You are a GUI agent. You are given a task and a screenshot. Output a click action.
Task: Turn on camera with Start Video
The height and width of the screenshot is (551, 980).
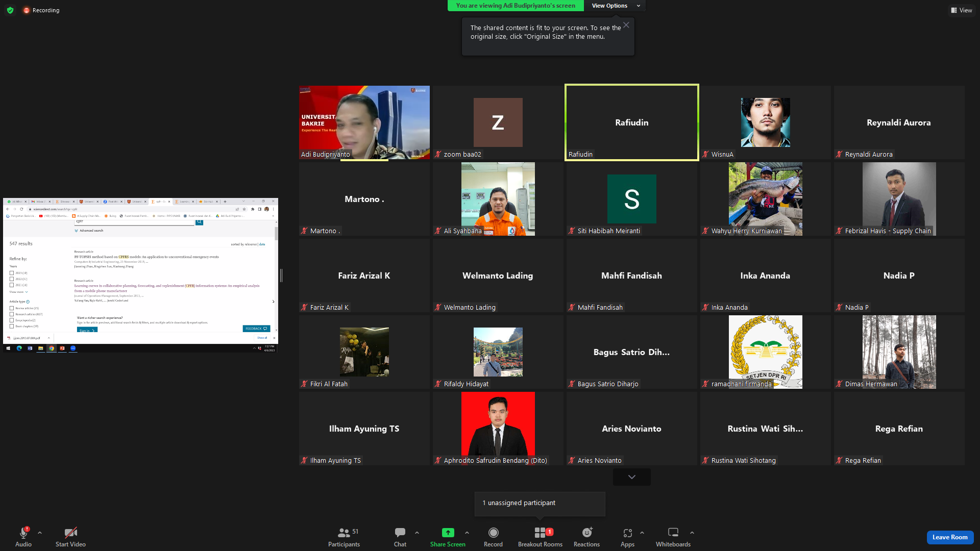coord(70,537)
